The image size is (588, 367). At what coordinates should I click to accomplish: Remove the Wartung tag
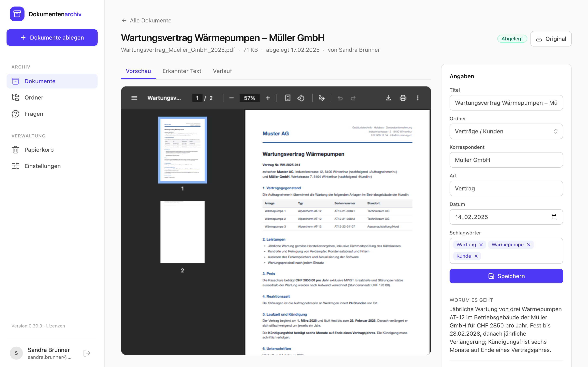point(481,245)
